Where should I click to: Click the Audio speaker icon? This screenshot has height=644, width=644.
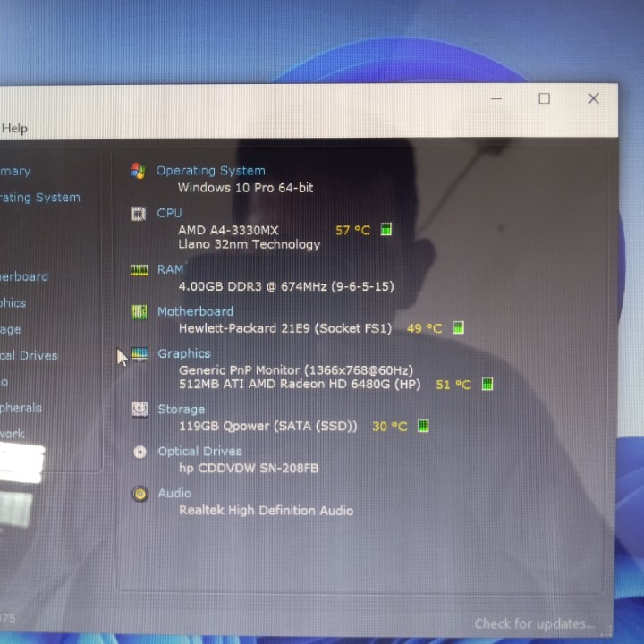[140, 494]
